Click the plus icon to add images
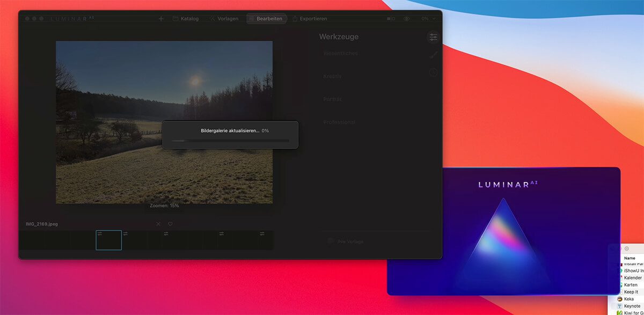Screen dimensions: 644x315 (161, 18)
